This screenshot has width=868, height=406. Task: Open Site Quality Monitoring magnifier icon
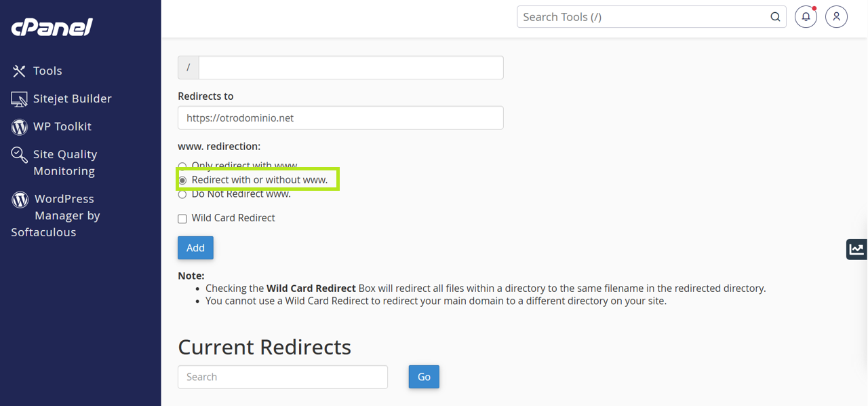[19, 155]
